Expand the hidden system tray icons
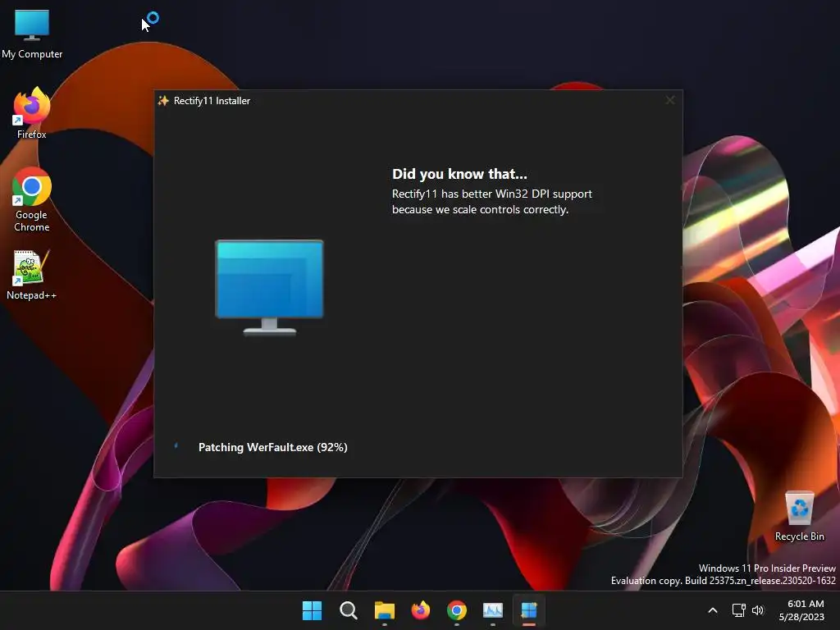The image size is (840, 630). 713,610
